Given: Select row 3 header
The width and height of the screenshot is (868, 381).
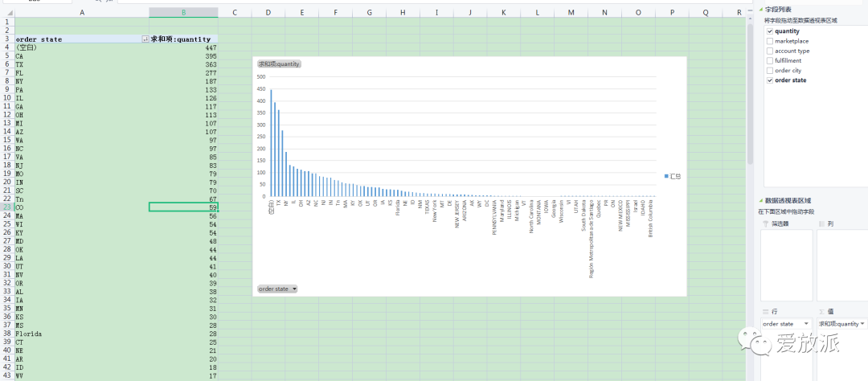Looking at the screenshot, I should click(x=6, y=39).
